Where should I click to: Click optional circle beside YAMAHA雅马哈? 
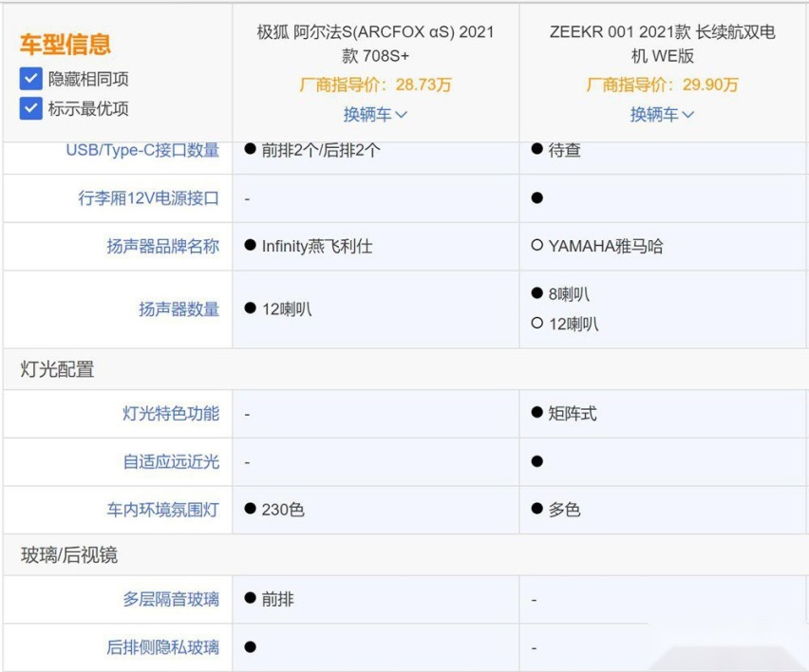(537, 245)
